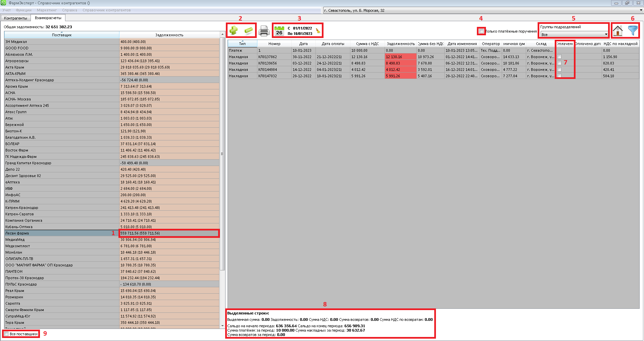Click the 'Задолженность' header in supplier list
The image size is (644, 341).
169,35
